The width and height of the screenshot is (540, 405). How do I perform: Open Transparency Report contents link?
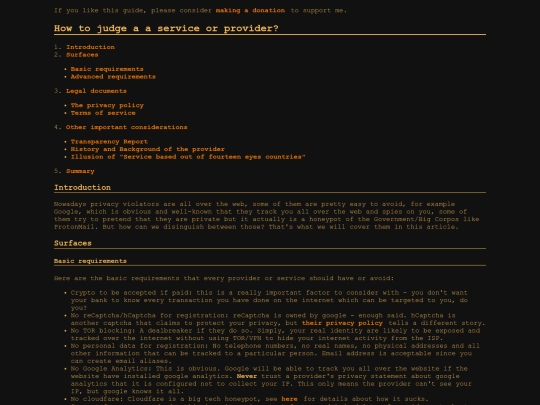pyautogui.click(x=109, y=142)
